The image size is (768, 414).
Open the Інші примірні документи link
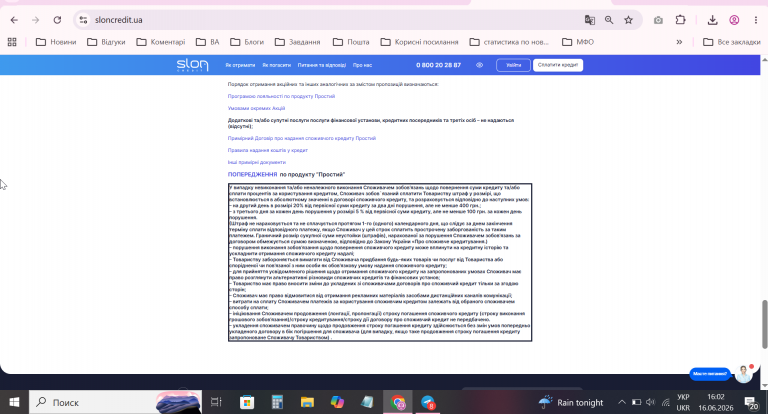(x=257, y=162)
